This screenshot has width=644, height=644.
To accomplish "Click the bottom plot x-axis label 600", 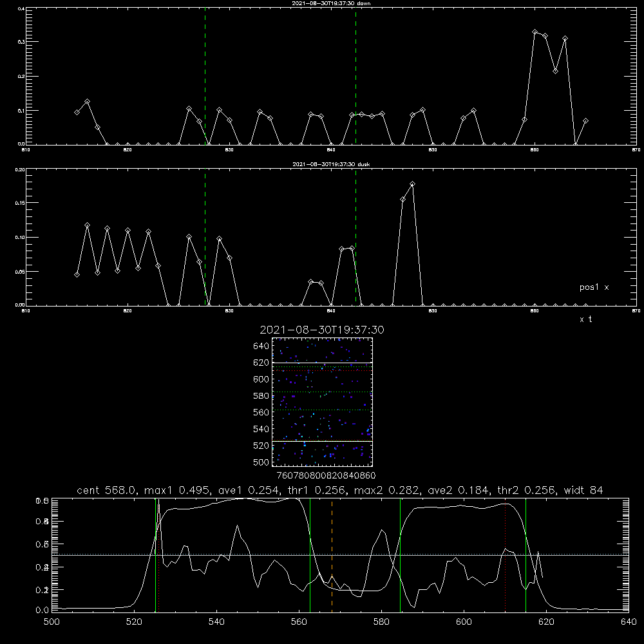I will [x=464, y=622].
